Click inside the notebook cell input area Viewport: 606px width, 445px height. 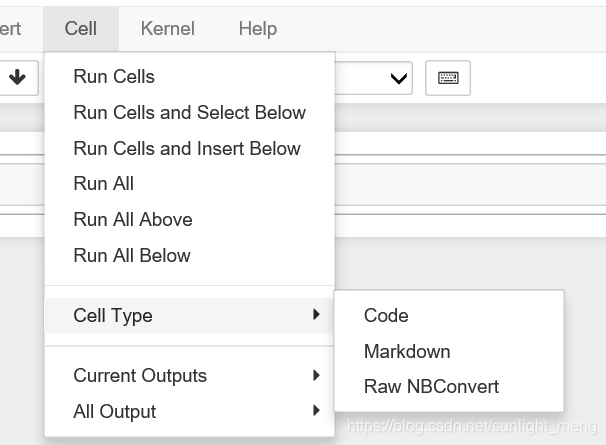[470, 185]
